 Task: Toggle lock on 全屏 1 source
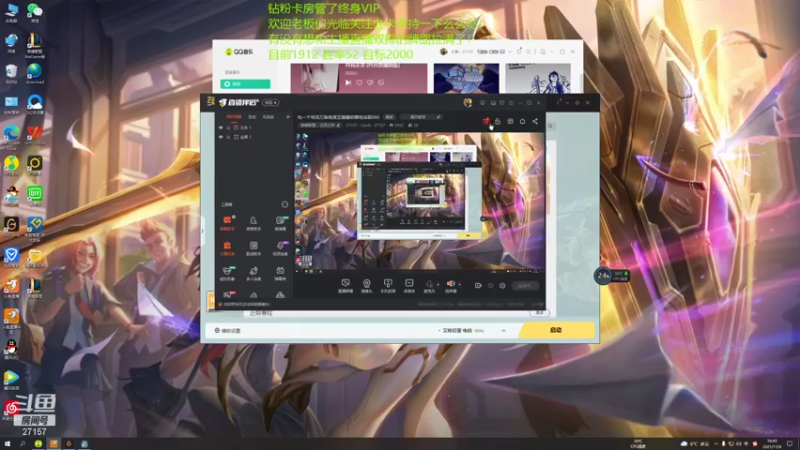228,137
